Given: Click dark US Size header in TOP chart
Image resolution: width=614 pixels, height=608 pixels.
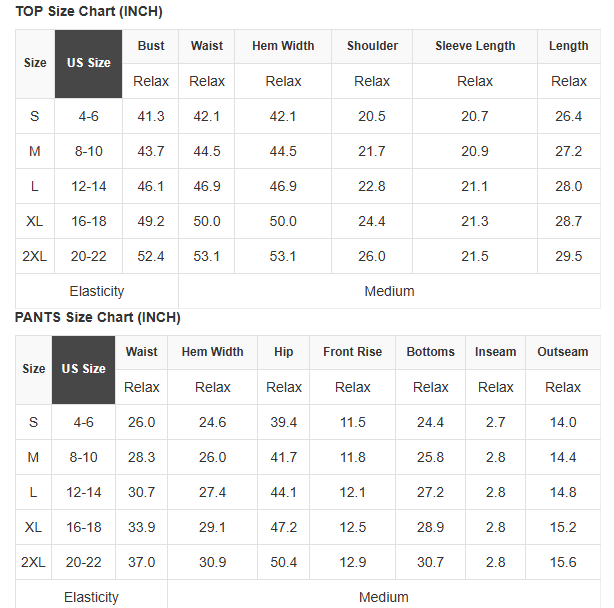Looking at the screenshot, I should 89,63.
